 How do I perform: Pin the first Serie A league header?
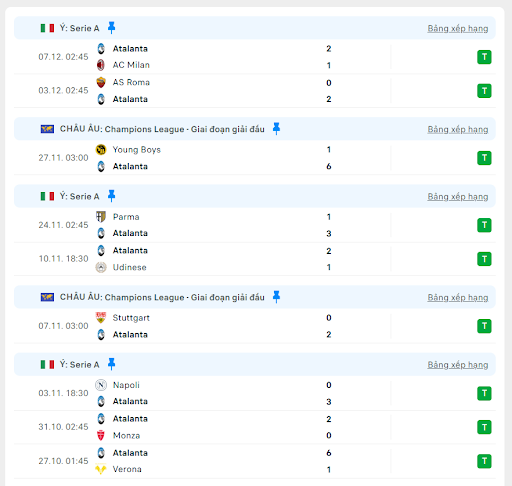point(111,28)
